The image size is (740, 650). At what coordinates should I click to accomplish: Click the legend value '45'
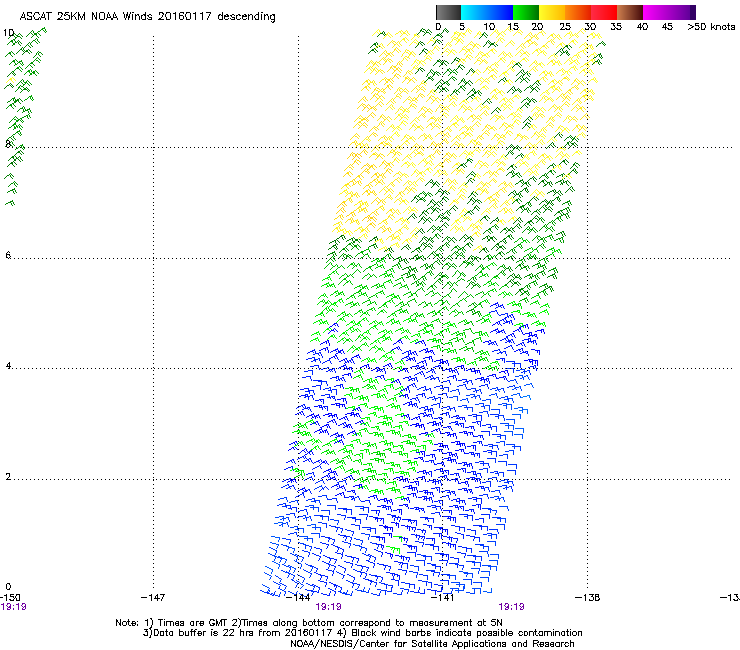[x=667, y=27]
